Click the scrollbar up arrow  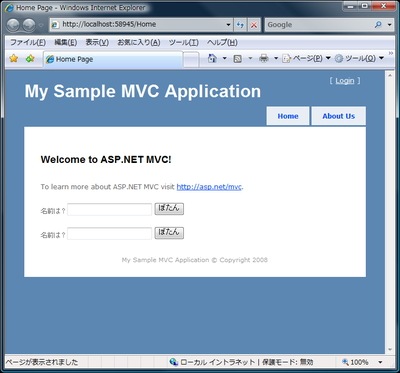tap(390, 75)
